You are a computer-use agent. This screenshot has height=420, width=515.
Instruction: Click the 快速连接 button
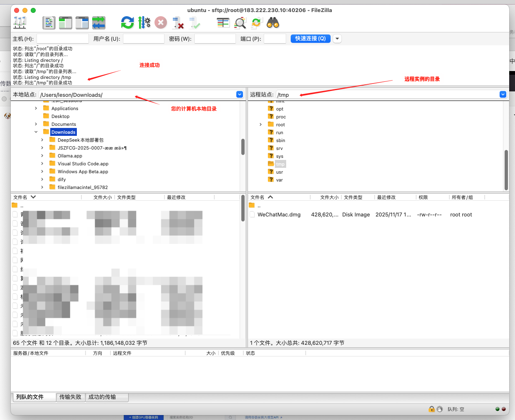(310, 39)
